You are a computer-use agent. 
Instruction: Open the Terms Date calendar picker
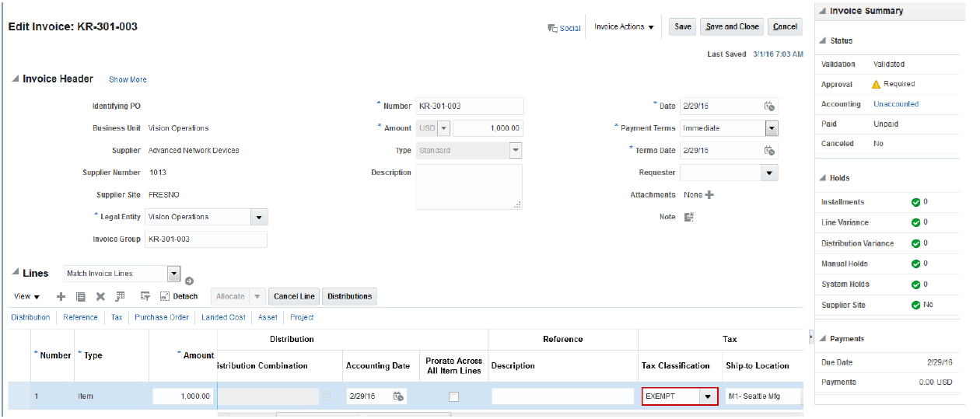click(768, 151)
